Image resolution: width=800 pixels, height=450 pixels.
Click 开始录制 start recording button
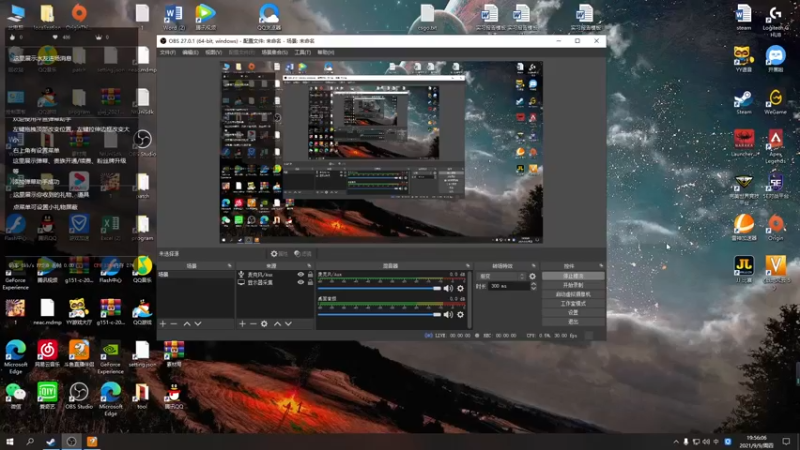[573, 285]
